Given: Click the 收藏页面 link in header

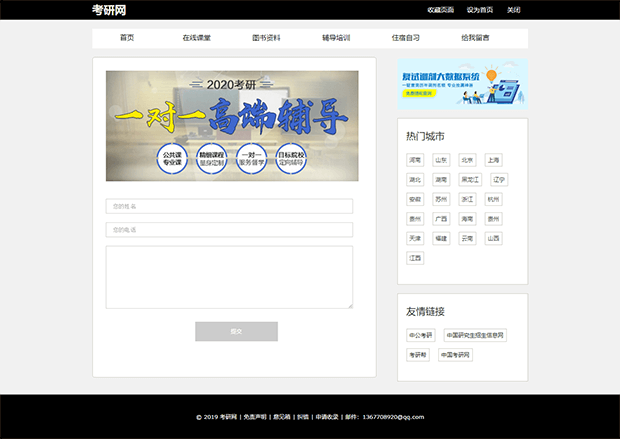Looking at the screenshot, I should pos(440,10).
